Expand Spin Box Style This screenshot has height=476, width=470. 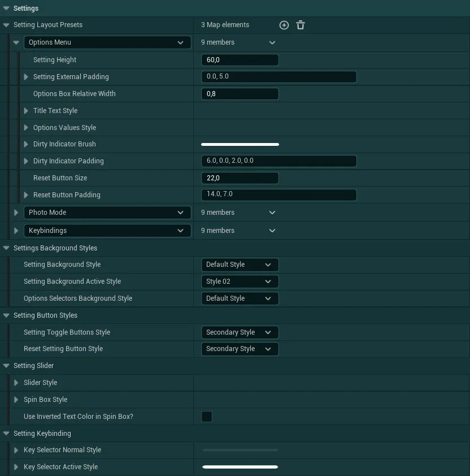[x=16, y=400]
